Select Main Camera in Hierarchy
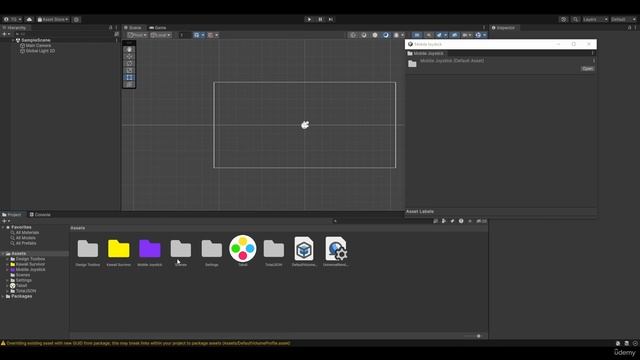 point(38,46)
